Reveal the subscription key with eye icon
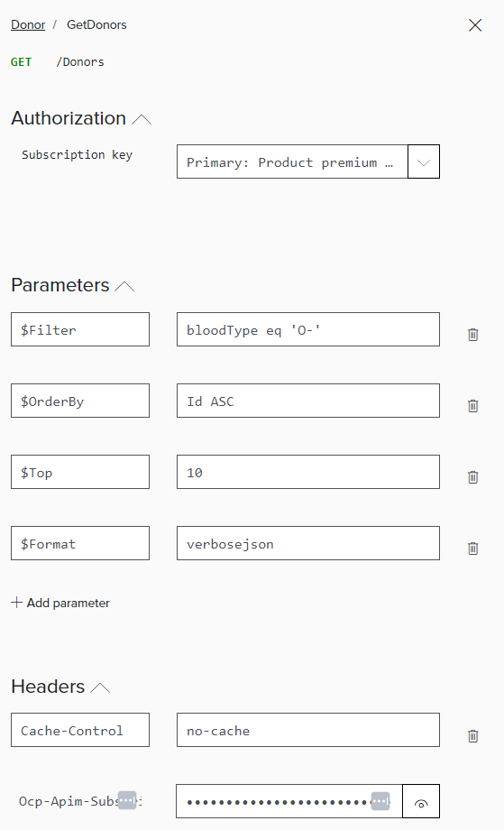504x830 pixels. click(x=421, y=801)
